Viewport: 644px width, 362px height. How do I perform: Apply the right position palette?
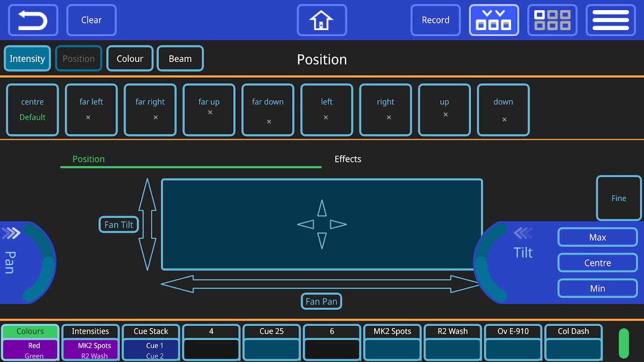[x=386, y=110]
